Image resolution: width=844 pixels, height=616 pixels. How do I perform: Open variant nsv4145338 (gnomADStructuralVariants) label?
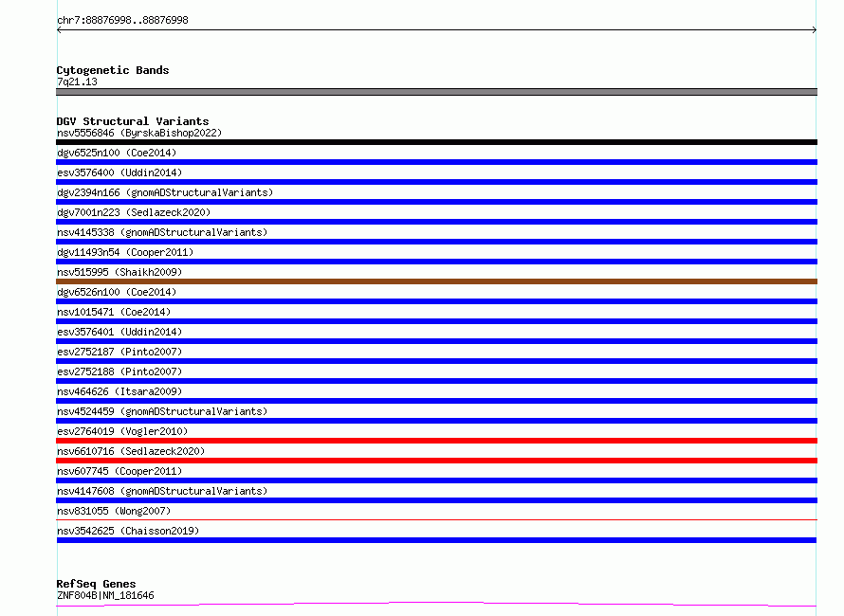pyautogui.click(x=162, y=232)
